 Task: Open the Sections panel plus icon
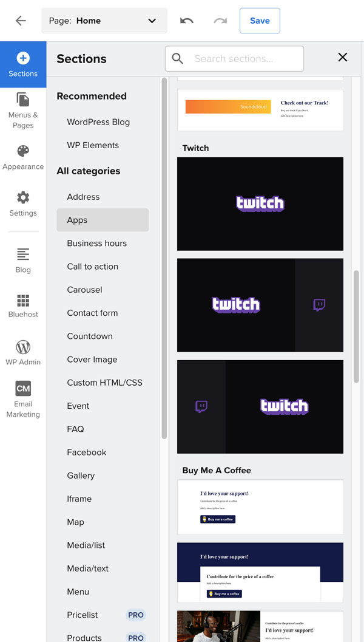23,58
